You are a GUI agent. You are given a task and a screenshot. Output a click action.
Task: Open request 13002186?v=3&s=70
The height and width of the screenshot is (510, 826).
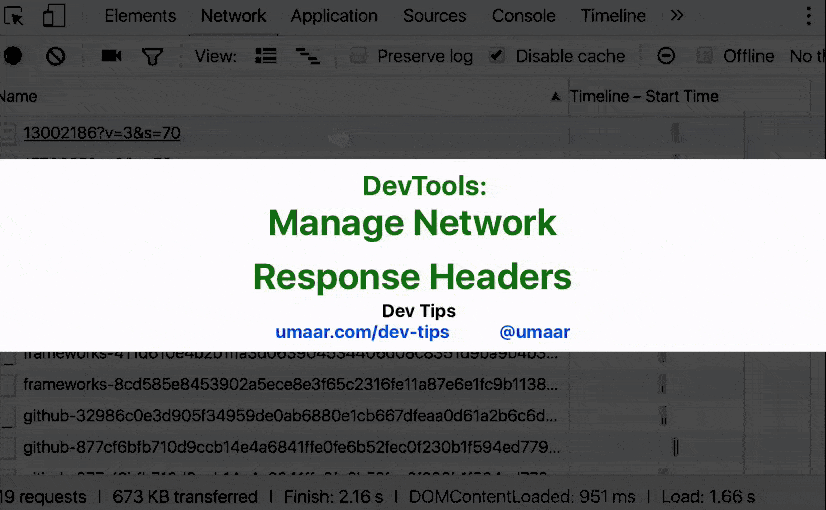[x=102, y=133]
